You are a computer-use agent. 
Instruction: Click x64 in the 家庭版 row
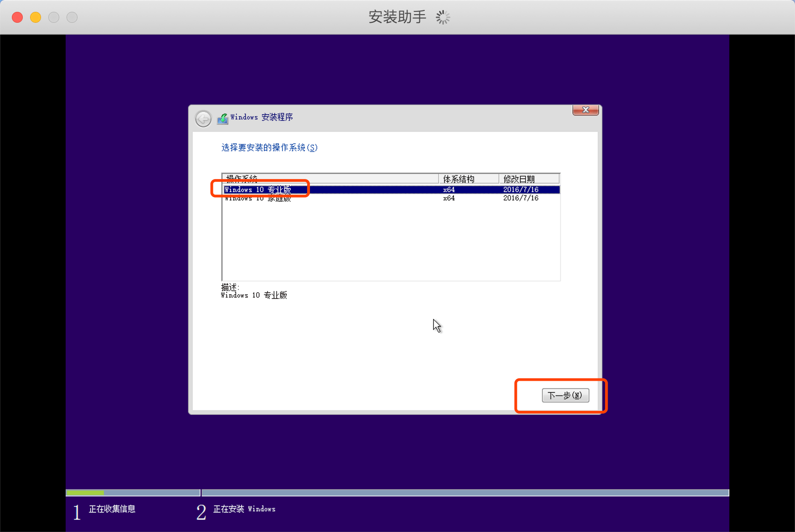click(449, 198)
